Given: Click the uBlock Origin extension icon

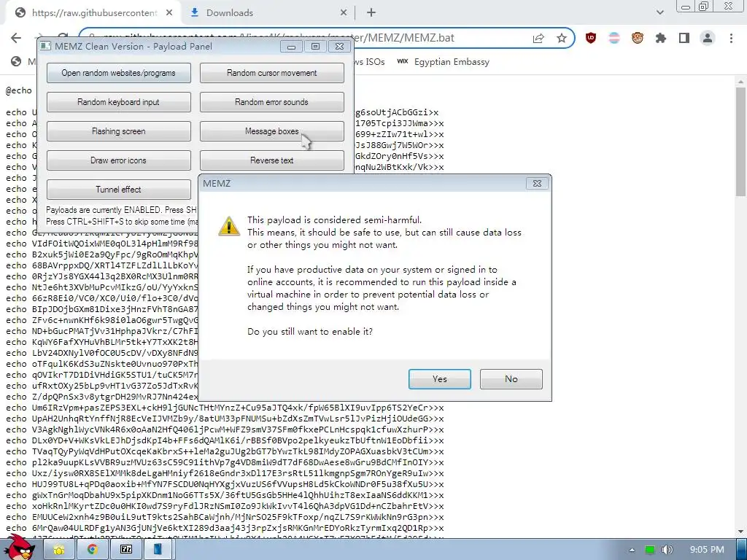Looking at the screenshot, I should coord(590,38).
